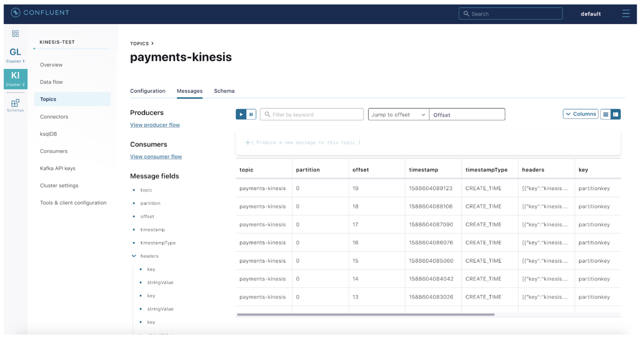This screenshot has width=644, height=343.
Task: Switch to the Schema tab
Action: point(224,91)
